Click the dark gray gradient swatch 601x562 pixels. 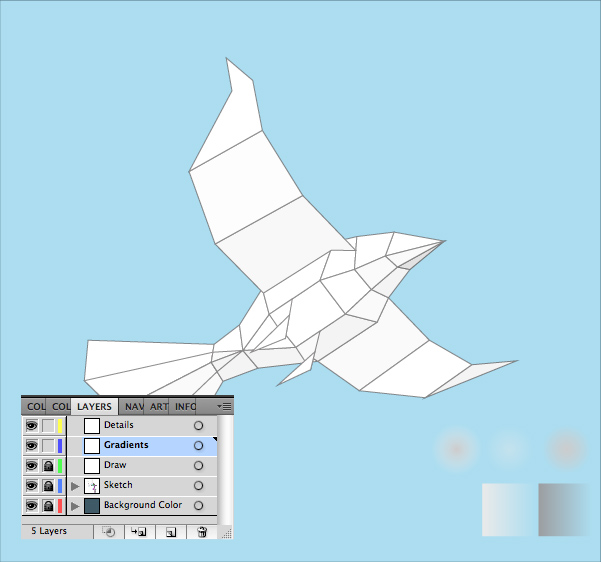[x=566, y=510]
